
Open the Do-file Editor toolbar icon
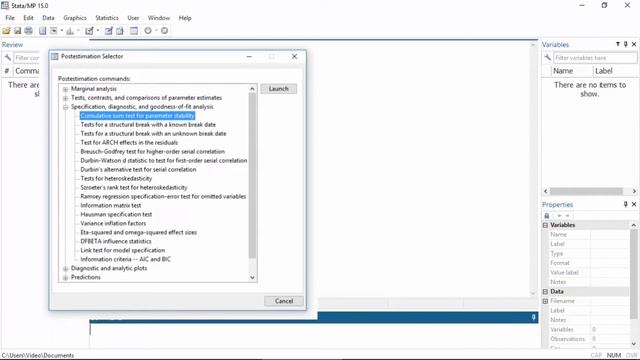coord(89,31)
